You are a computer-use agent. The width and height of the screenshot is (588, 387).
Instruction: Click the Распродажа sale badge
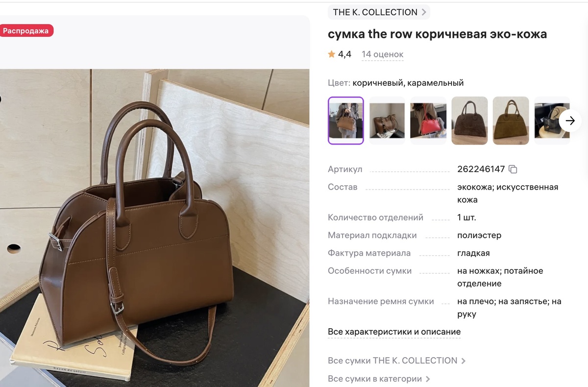click(26, 30)
